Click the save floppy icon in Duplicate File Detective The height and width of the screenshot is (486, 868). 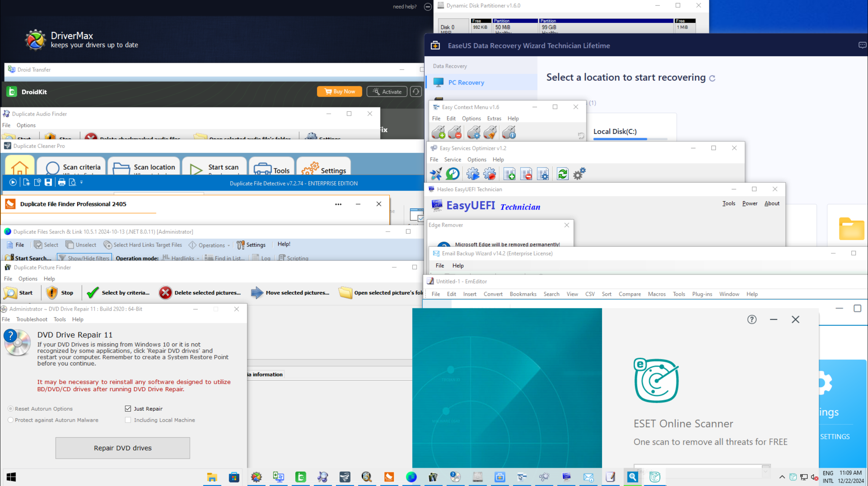[x=48, y=183]
